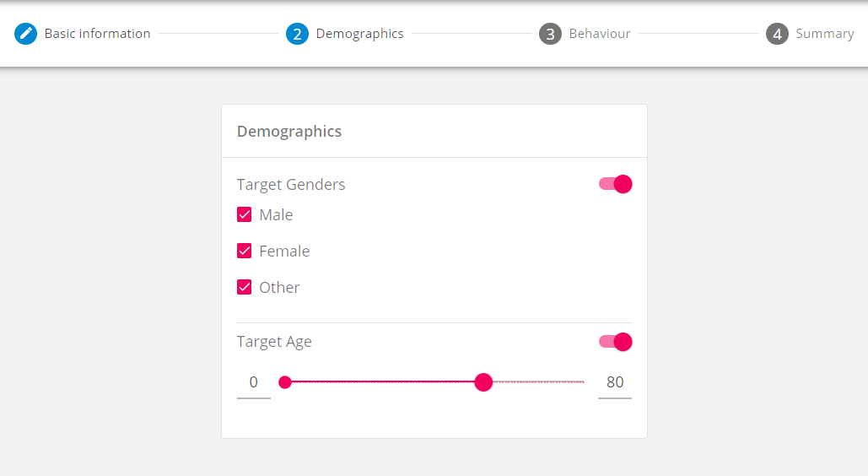Open the Summary step
Image resolution: width=868 pixels, height=476 pixels.
825,34
